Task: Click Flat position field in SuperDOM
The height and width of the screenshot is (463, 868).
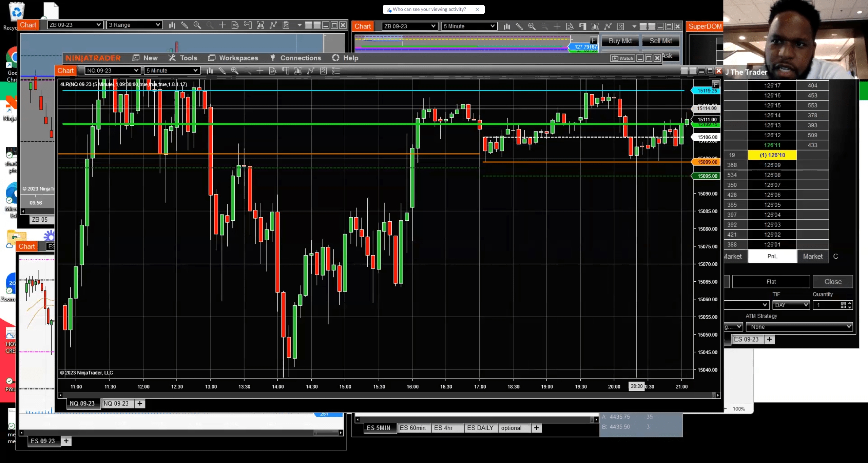Action: [771, 282]
